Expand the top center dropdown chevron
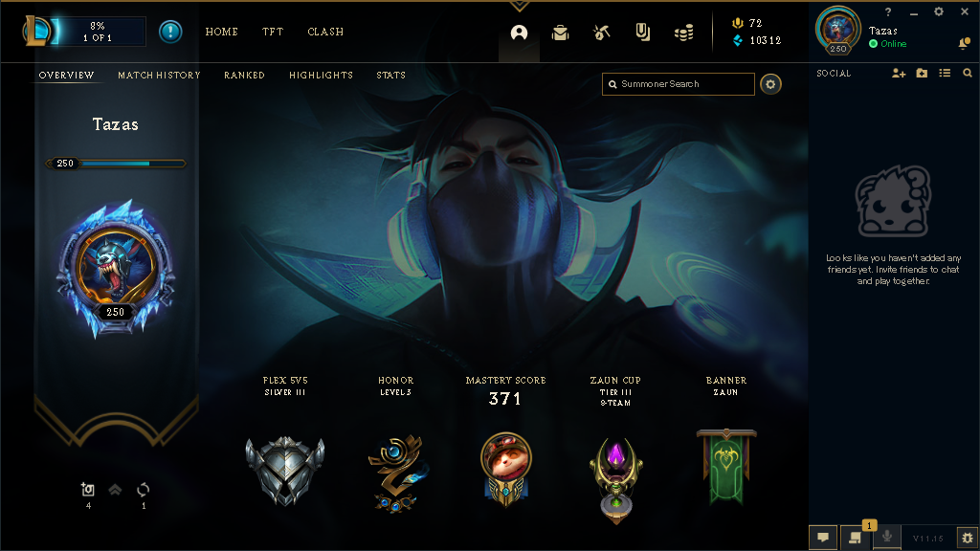 coord(519,7)
